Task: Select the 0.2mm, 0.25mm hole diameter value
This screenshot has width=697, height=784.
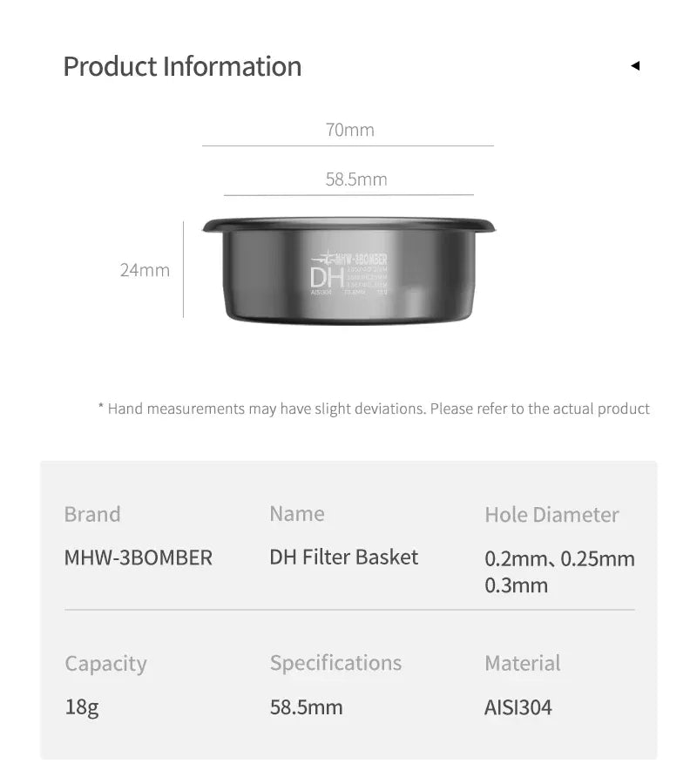Action: pos(559,558)
